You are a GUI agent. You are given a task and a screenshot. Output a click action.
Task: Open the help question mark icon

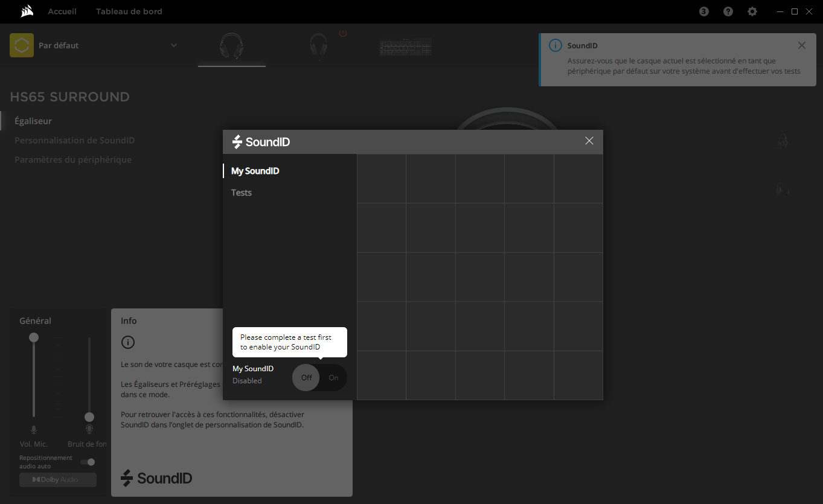(728, 11)
